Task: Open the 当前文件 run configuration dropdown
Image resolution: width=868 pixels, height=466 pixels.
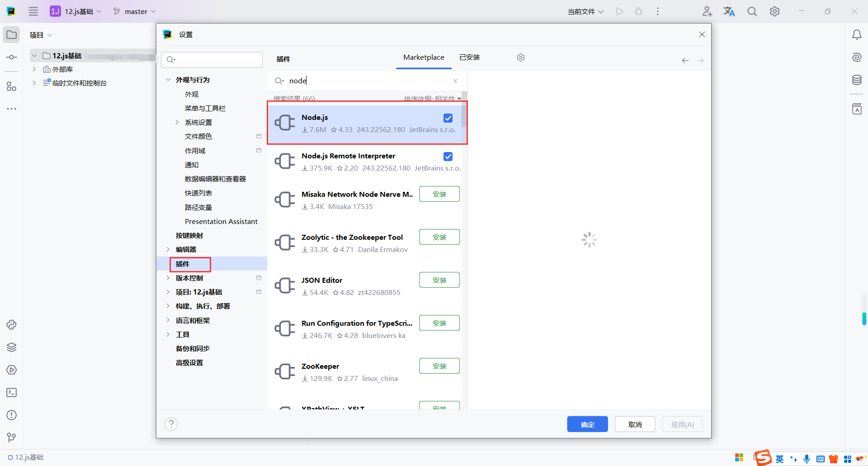Action: [585, 11]
